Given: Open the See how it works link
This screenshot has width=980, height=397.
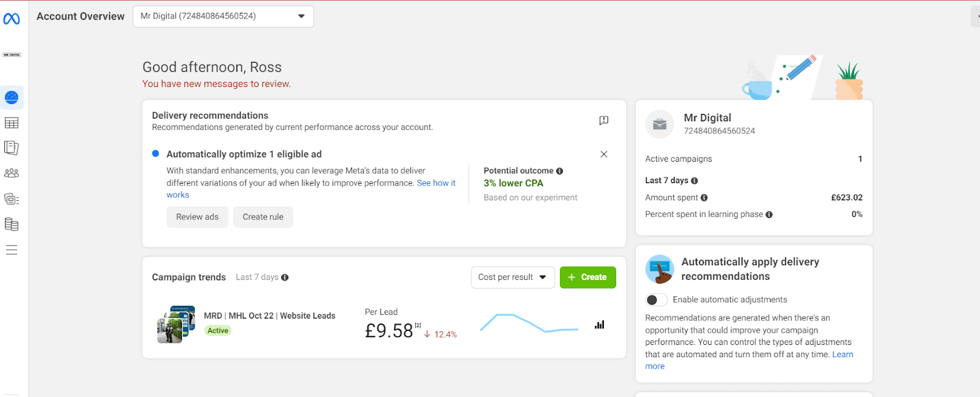Looking at the screenshot, I should point(436,183).
